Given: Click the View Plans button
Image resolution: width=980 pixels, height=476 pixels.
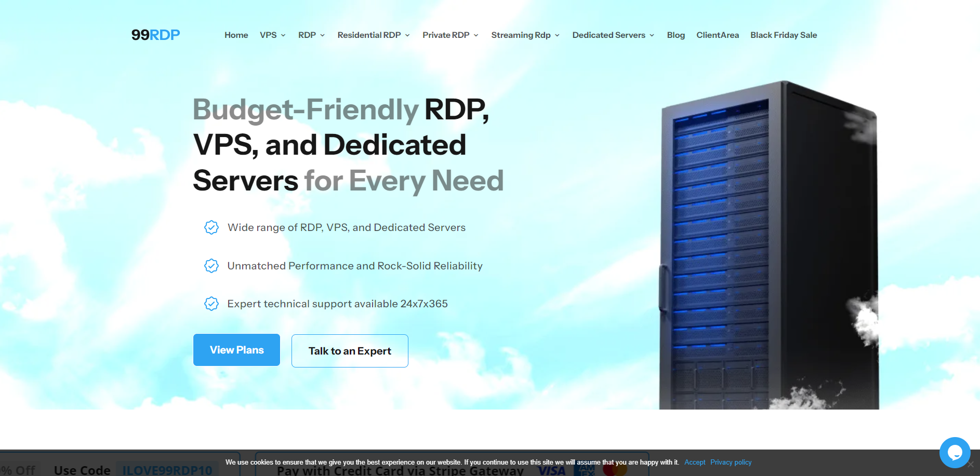Looking at the screenshot, I should click(x=236, y=349).
